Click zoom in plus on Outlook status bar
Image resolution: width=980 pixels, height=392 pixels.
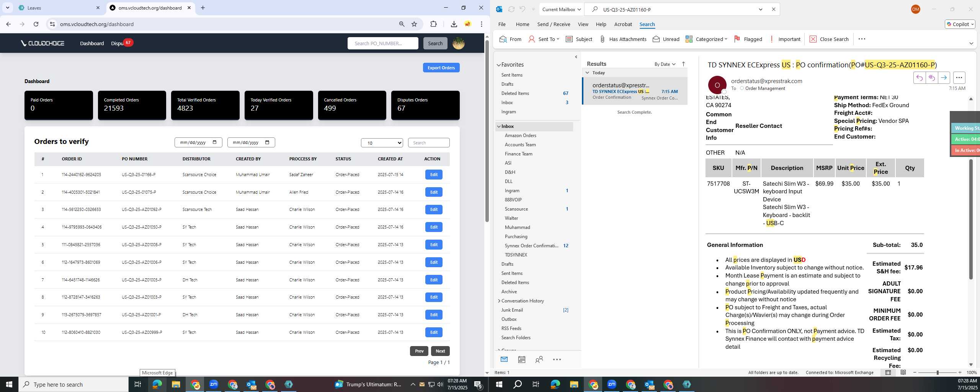tap(960, 372)
